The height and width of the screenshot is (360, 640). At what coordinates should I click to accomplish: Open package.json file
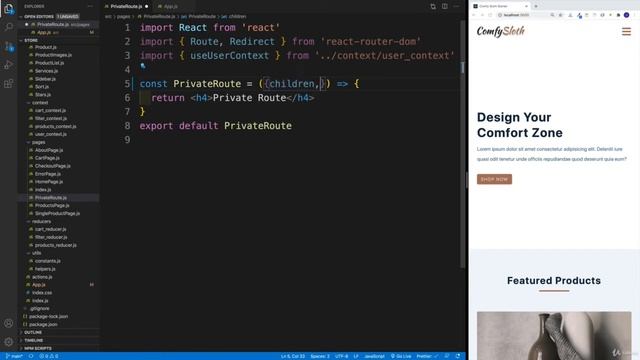point(43,324)
